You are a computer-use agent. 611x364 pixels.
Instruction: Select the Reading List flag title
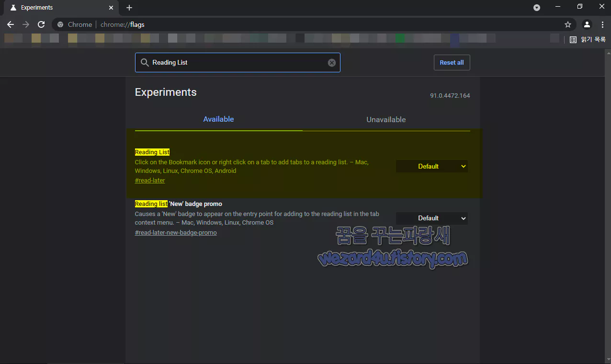point(152,152)
